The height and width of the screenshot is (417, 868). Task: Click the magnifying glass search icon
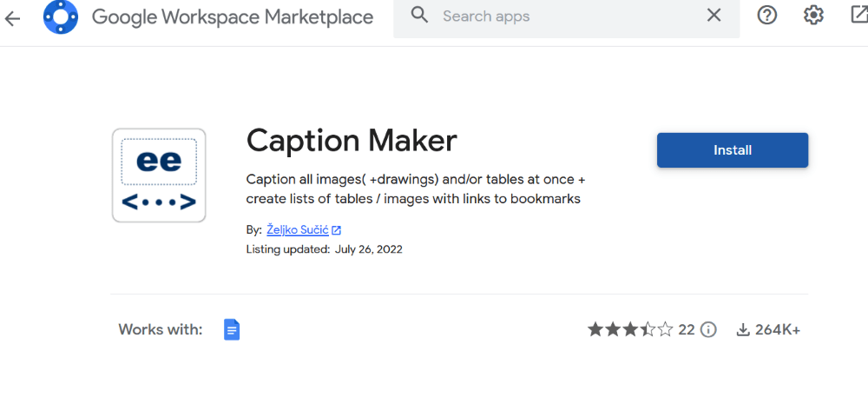coord(420,15)
